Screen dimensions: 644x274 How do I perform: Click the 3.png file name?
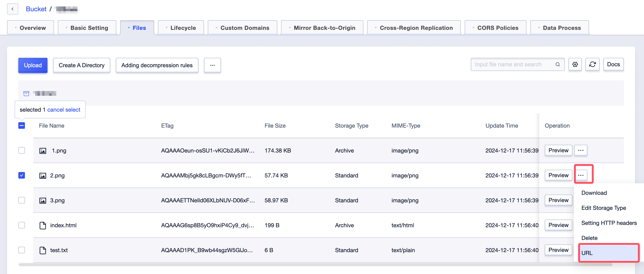(57, 200)
